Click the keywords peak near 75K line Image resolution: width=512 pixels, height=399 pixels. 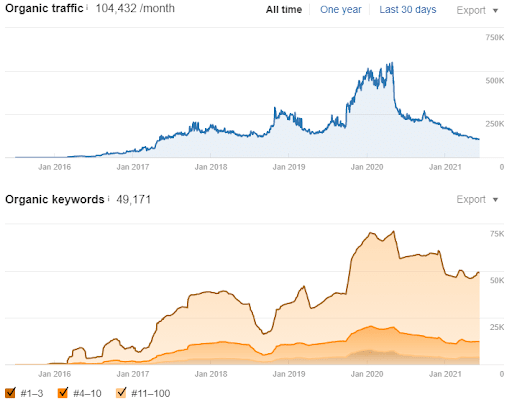[x=394, y=231]
